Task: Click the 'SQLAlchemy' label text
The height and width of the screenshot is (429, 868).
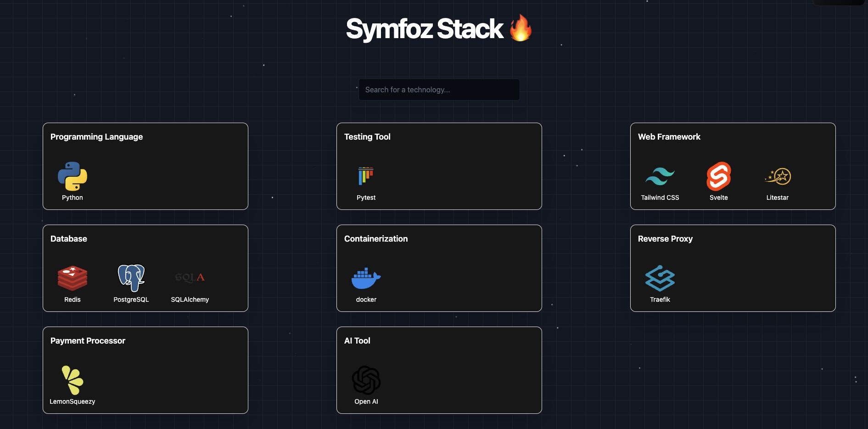Action: tap(190, 299)
